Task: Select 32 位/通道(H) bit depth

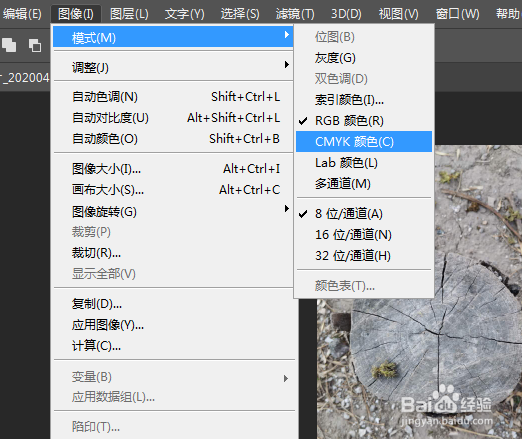Action: [364, 256]
